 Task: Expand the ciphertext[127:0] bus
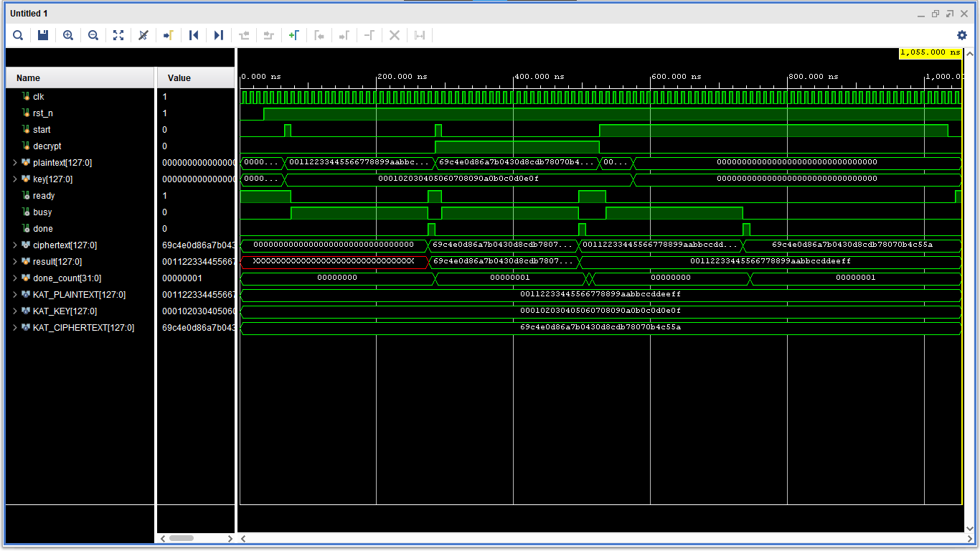(14, 245)
